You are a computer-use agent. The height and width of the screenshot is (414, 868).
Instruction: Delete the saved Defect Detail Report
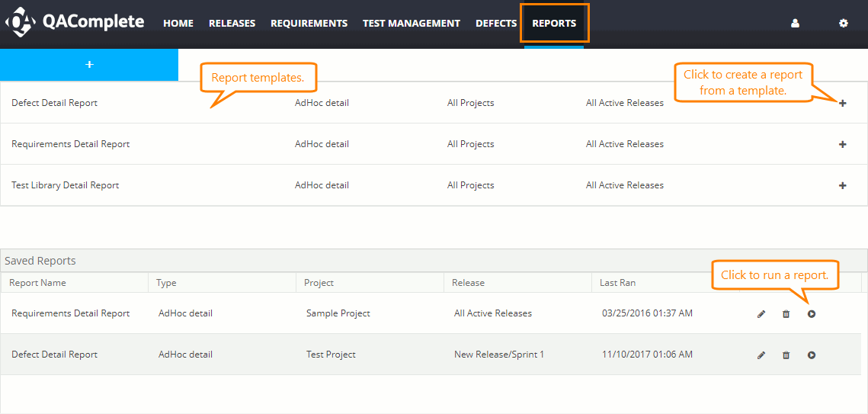(786, 355)
